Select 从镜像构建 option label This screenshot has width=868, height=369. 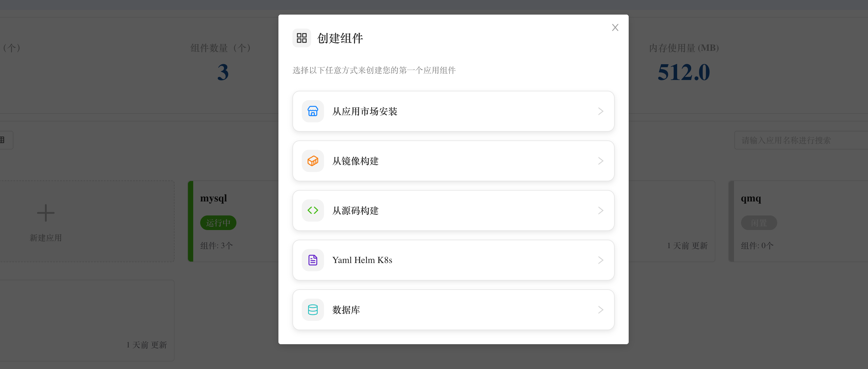coord(355,161)
